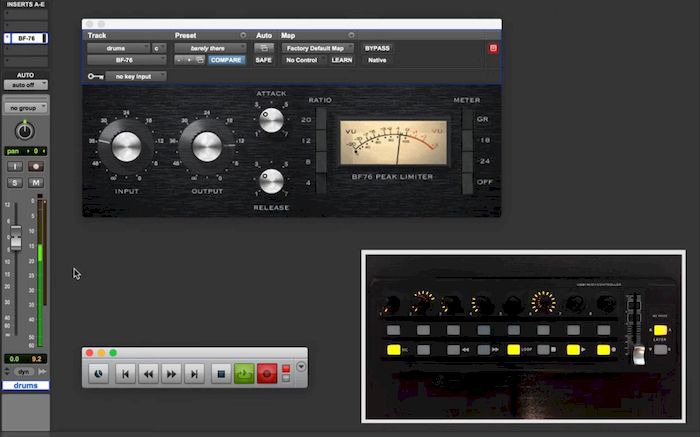Screen dimensions: 700x437
Task: Open the 'no key input' dropdown
Action: (136, 76)
